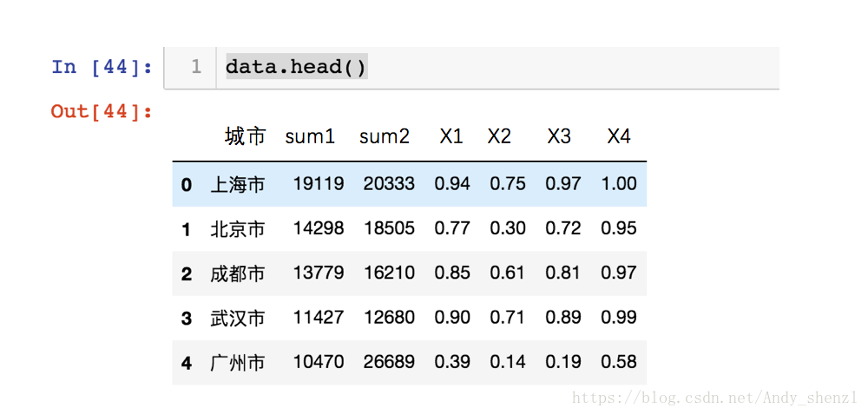Click sum1 value 10470

coord(319,362)
